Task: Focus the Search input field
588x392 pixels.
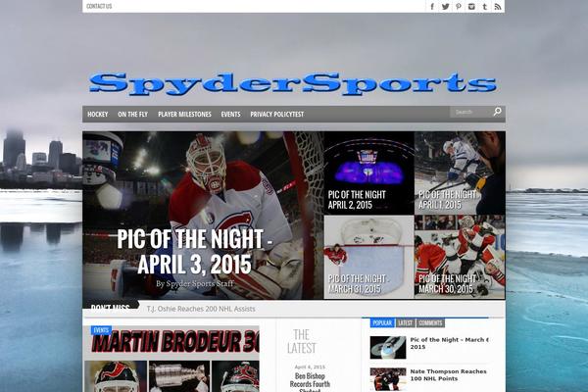Action: point(471,112)
